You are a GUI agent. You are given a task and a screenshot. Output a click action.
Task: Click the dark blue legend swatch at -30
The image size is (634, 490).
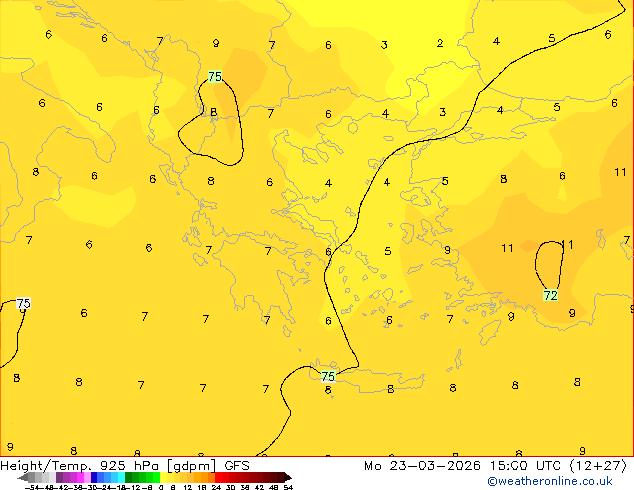(94, 477)
